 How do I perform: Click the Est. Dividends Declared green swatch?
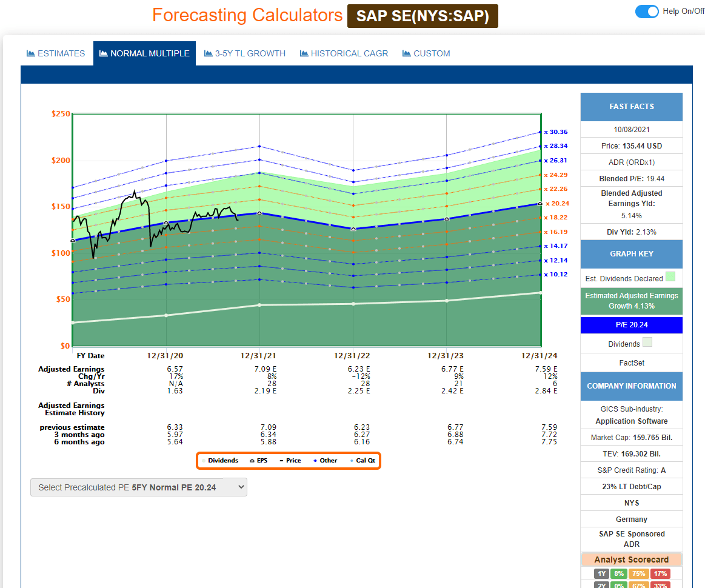[671, 277]
